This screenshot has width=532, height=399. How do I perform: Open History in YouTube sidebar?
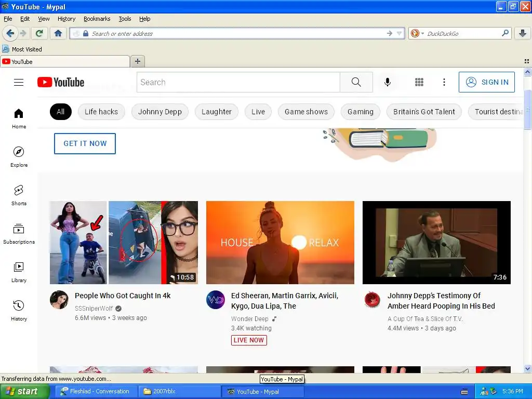19,311
